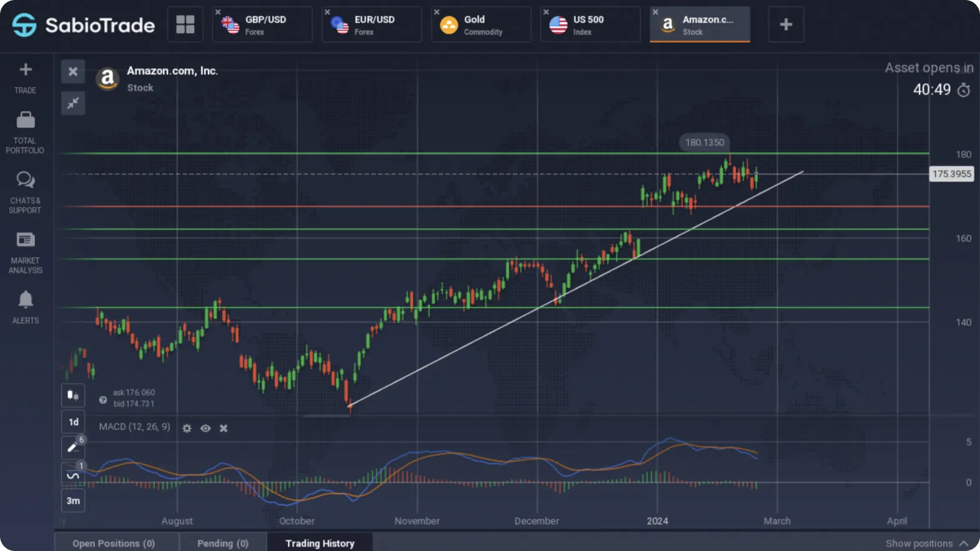Open the indicators wave icon

(73, 474)
